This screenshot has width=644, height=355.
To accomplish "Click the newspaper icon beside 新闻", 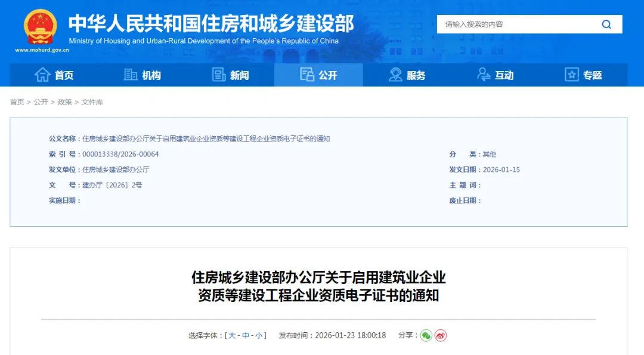I will click(x=219, y=75).
